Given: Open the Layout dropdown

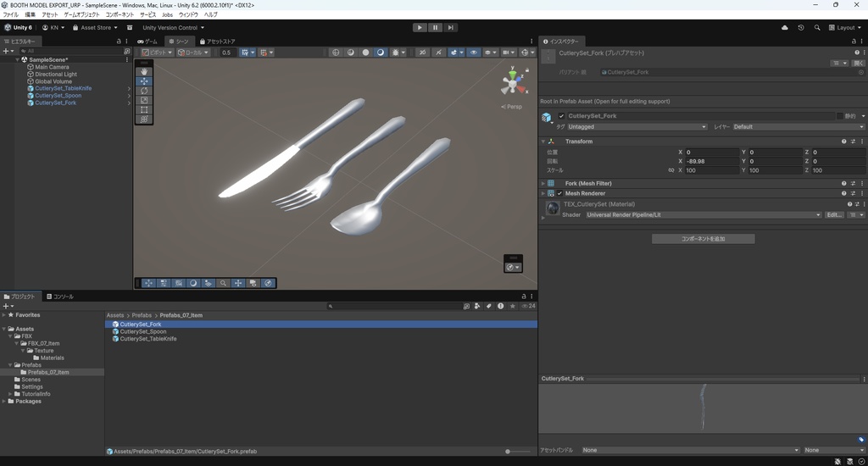Looking at the screenshot, I should tap(845, 28).
